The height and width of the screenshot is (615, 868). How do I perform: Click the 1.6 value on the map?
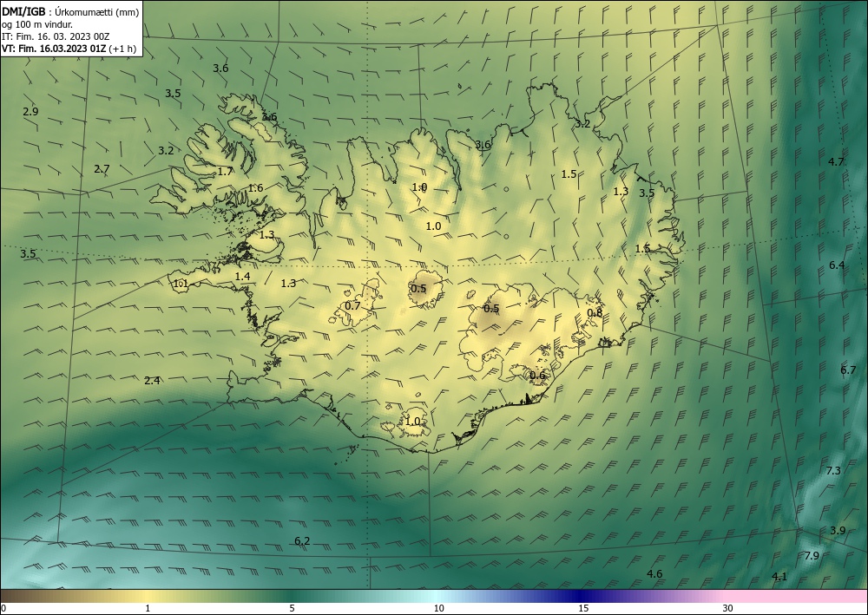point(255,188)
